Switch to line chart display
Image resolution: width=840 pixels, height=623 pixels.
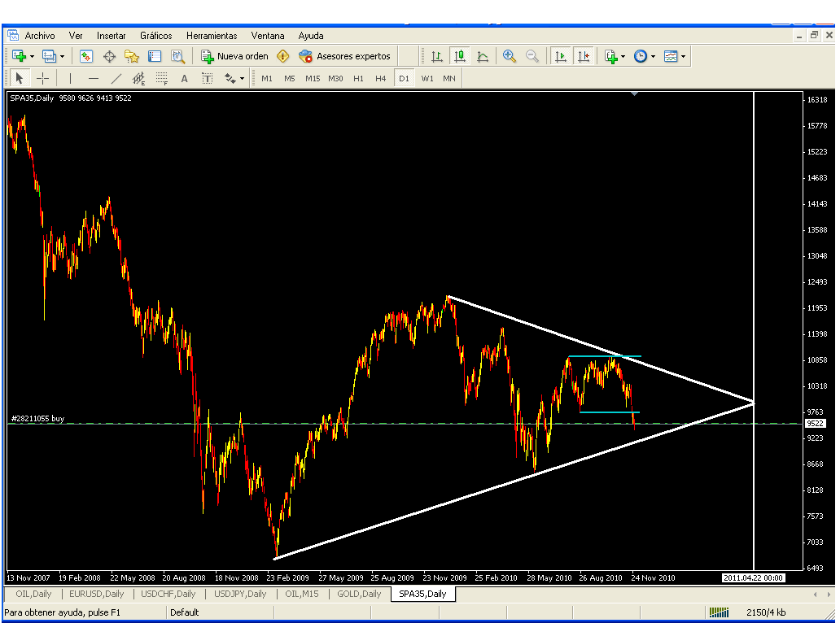coord(483,56)
